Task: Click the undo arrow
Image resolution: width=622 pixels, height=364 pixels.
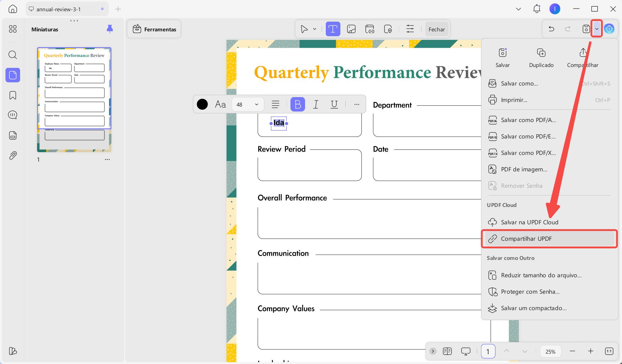Action: [x=551, y=29]
